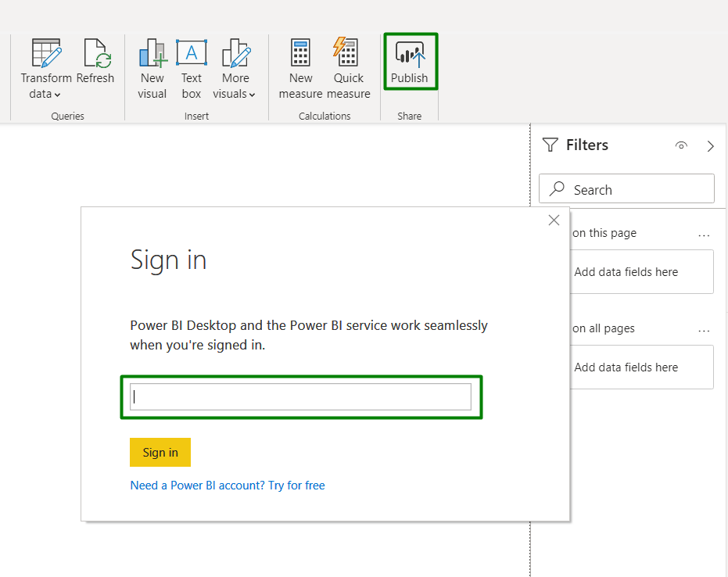This screenshot has height=577, width=728.
Task: Open Transform data dropdown arrow
Action: tap(58, 95)
